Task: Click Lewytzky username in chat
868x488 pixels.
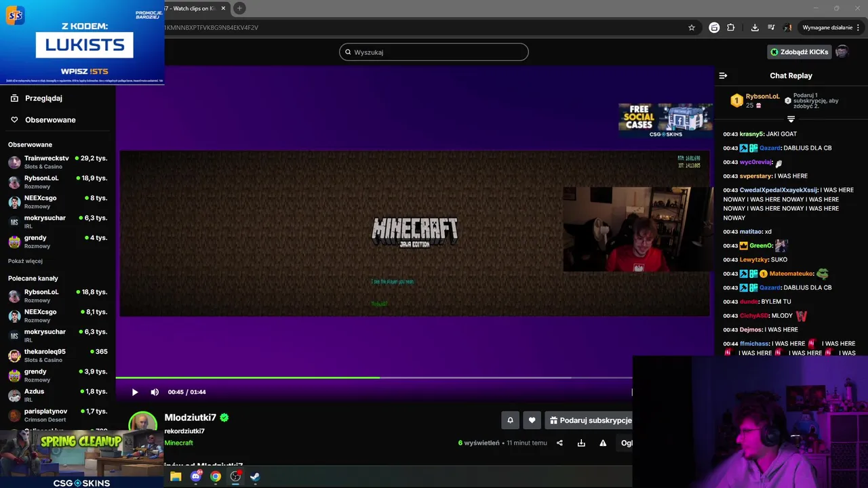Action: 753,260
